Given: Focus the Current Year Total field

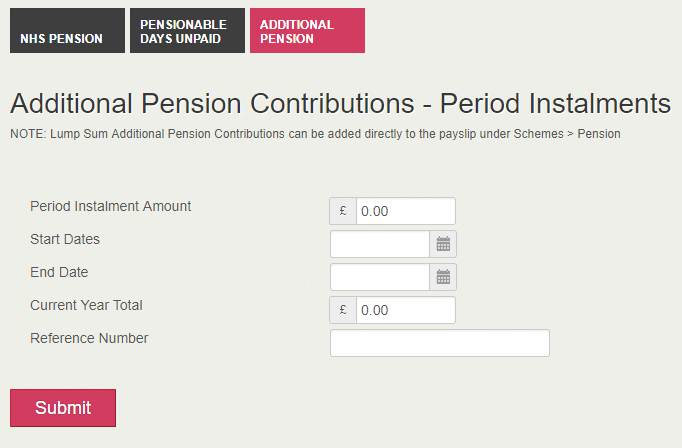Looking at the screenshot, I should (x=405, y=310).
